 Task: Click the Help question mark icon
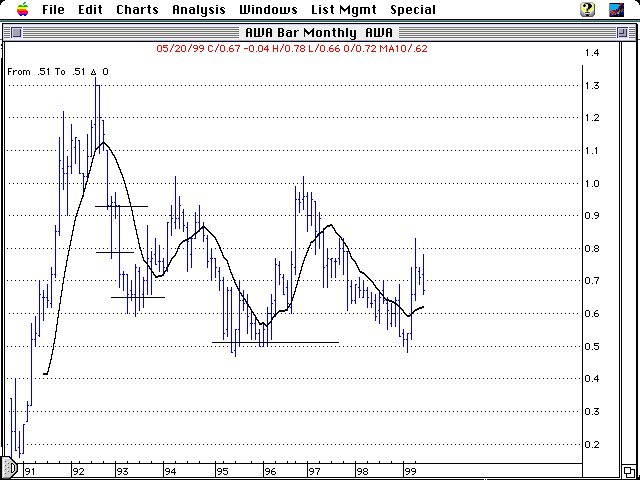pos(587,9)
